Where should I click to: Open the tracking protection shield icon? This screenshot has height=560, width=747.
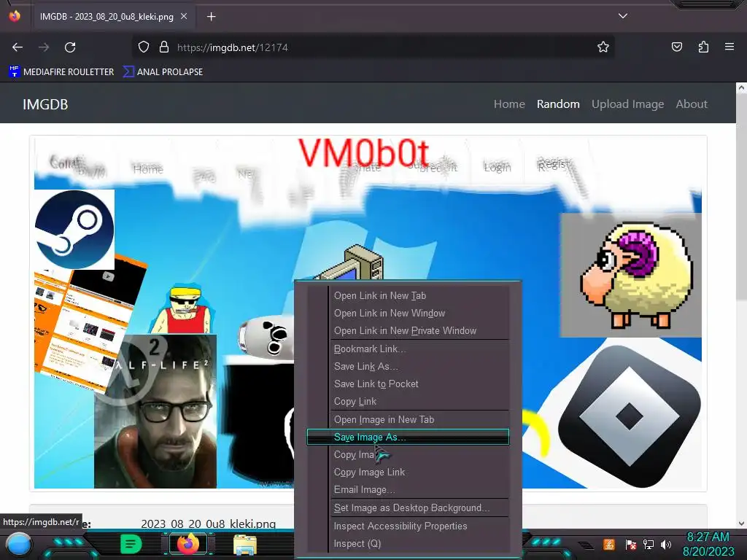pos(144,47)
